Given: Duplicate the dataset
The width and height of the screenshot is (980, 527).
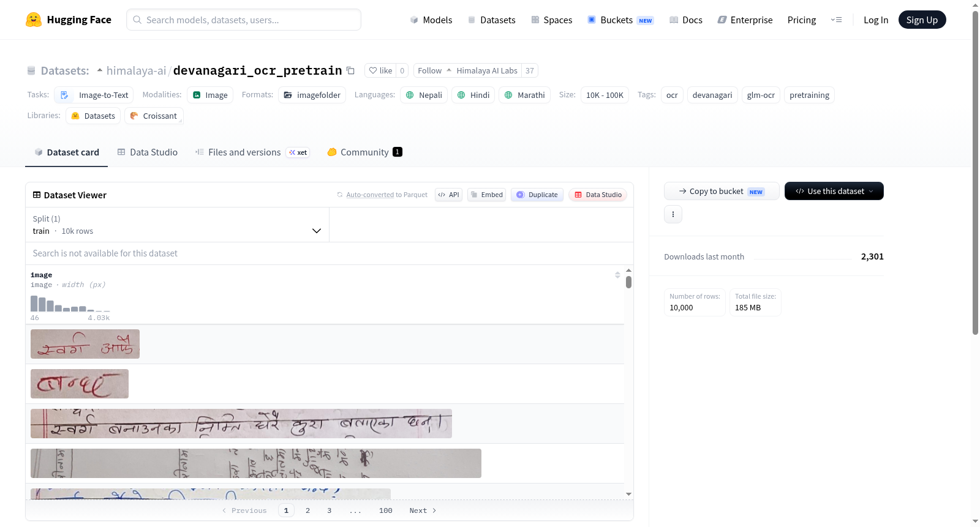Looking at the screenshot, I should 537,195.
